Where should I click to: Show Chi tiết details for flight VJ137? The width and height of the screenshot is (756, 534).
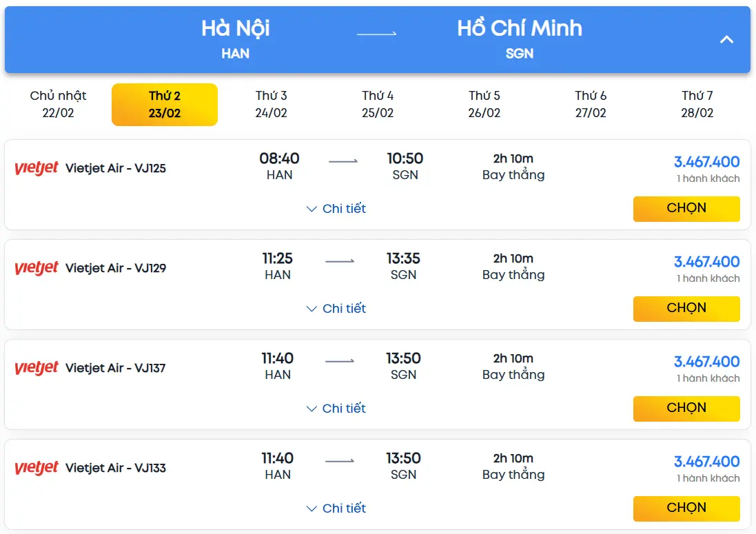(x=336, y=409)
